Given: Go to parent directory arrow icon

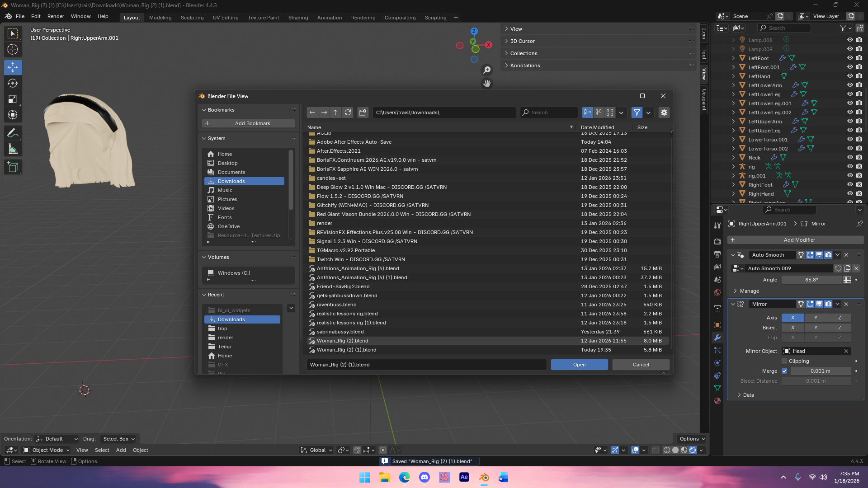Looking at the screenshot, I should [336, 113].
